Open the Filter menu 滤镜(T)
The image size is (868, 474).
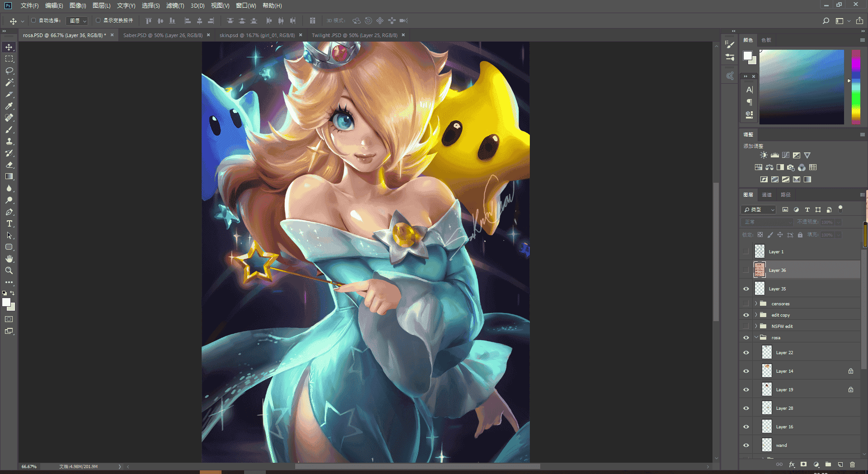(175, 5)
